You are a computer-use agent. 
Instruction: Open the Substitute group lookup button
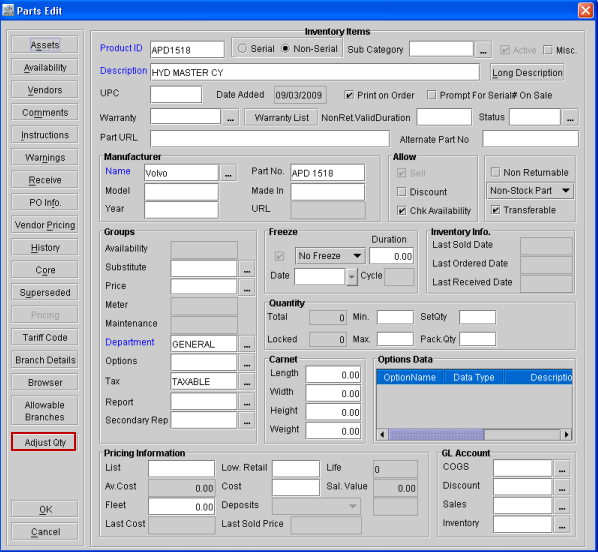pos(247,269)
